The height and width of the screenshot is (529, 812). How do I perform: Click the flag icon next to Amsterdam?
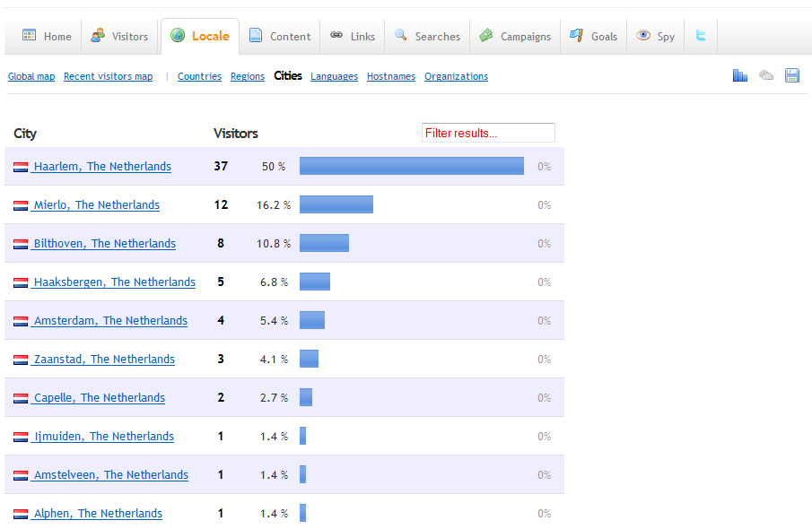tap(21, 321)
